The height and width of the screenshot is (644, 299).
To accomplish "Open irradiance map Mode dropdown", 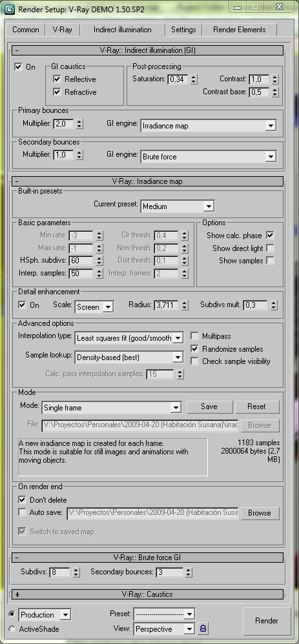I will point(112,407).
